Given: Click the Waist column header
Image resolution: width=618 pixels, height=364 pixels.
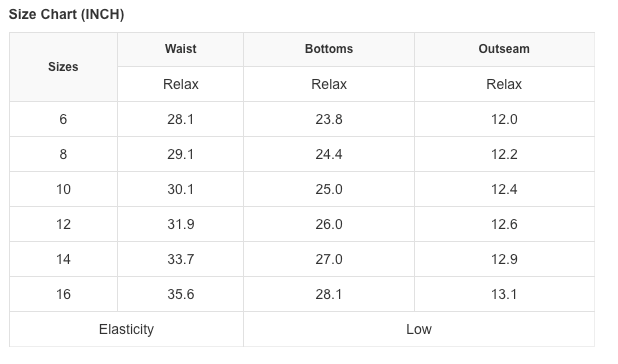Looking at the screenshot, I should pyautogui.click(x=181, y=49).
